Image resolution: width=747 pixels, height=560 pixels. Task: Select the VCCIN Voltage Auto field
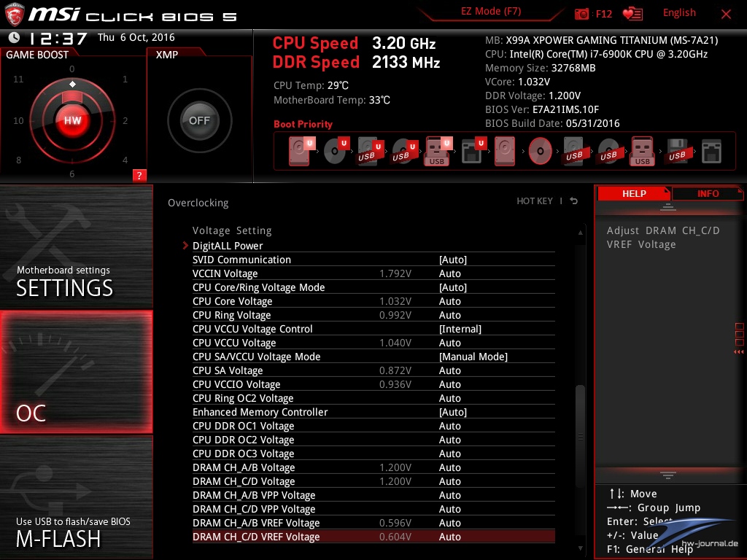coord(449,273)
